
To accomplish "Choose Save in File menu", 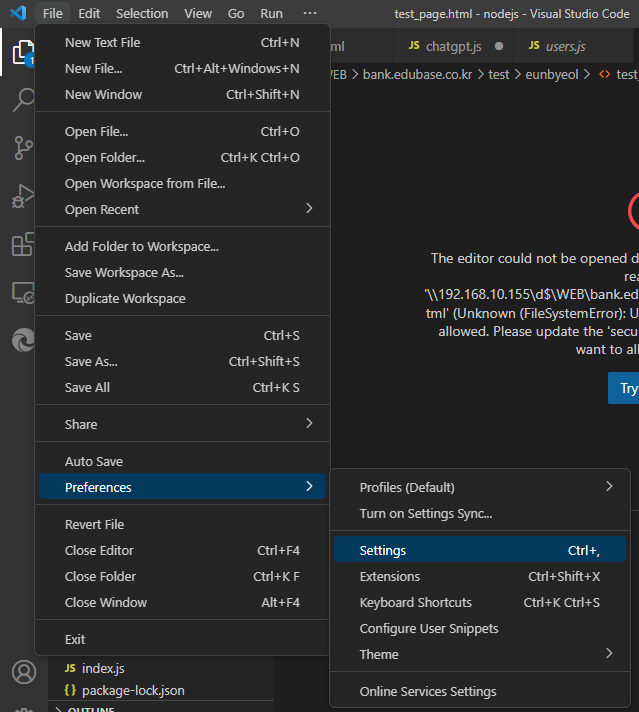I will pos(182,336).
